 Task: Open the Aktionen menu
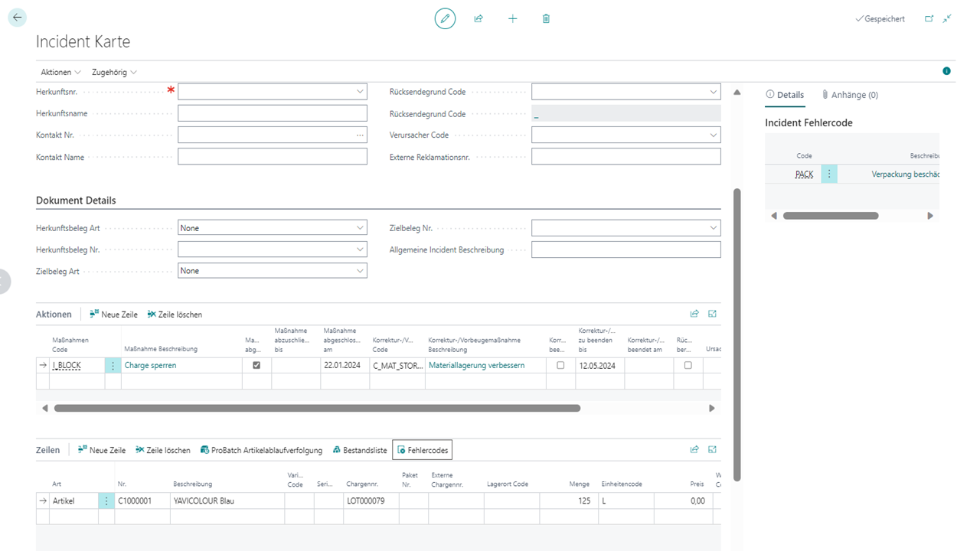(x=60, y=72)
